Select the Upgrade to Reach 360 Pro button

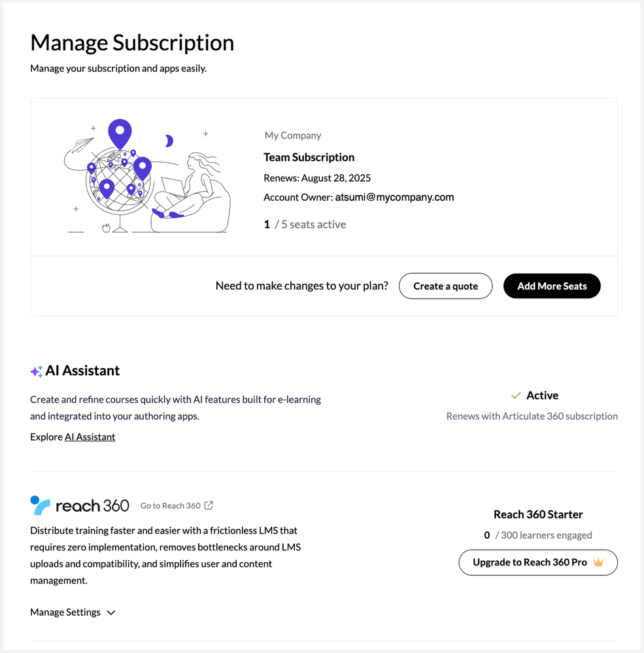537,562
